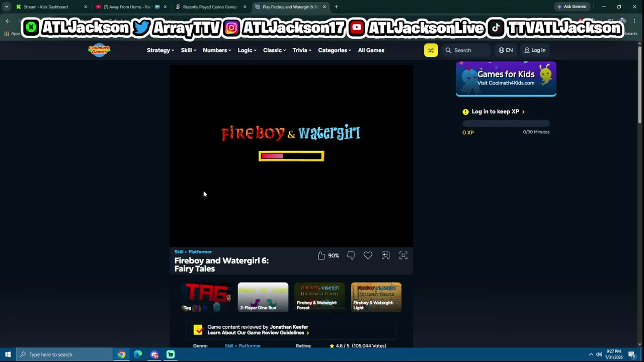Click the Games for Kids banner
Viewport: 644px width, 362px height.
(506, 79)
